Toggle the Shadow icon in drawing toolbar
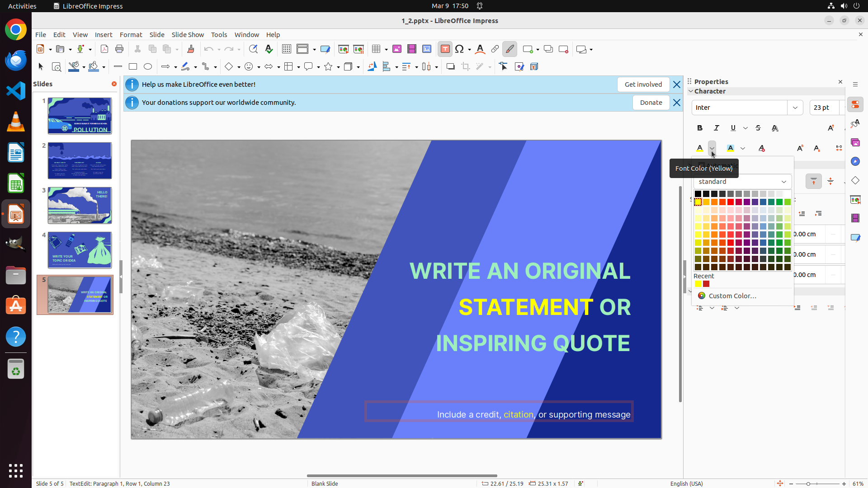 click(x=450, y=67)
